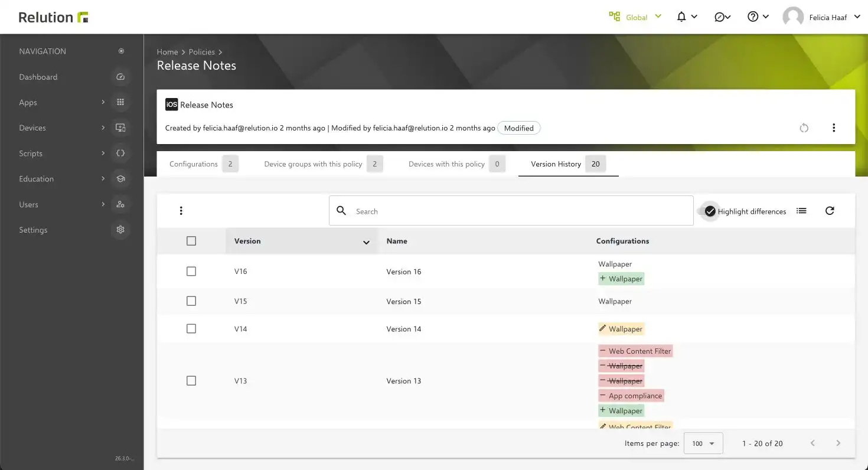
Task: Expand the Users navigation chevron
Action: pos(103,204)
